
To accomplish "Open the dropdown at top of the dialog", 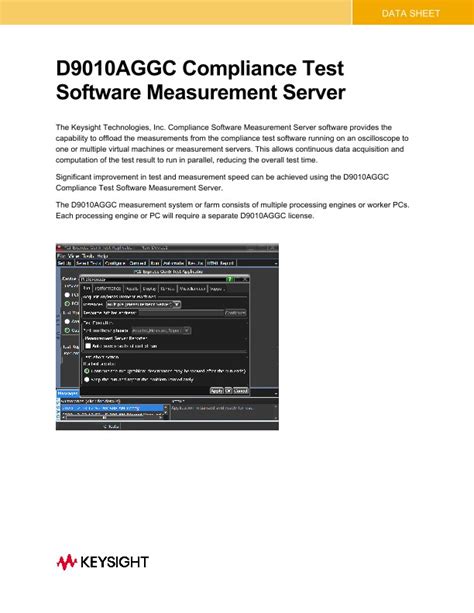I will (x=144, y=304).
